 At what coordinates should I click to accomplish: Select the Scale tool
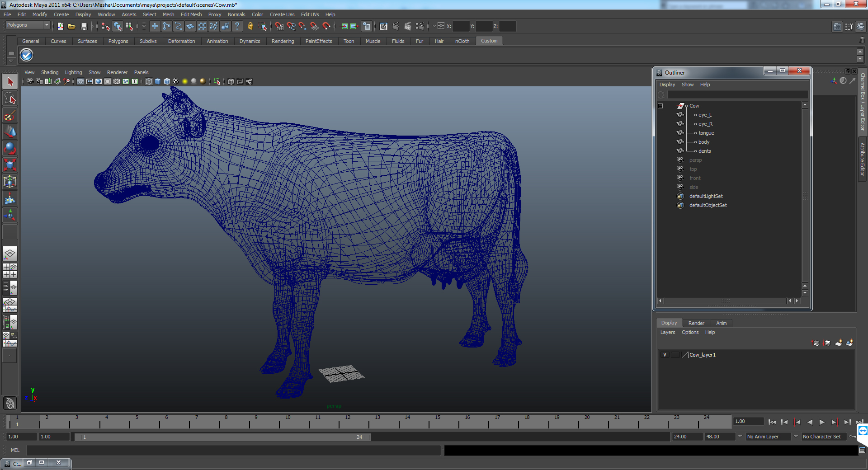pos(10,165)
